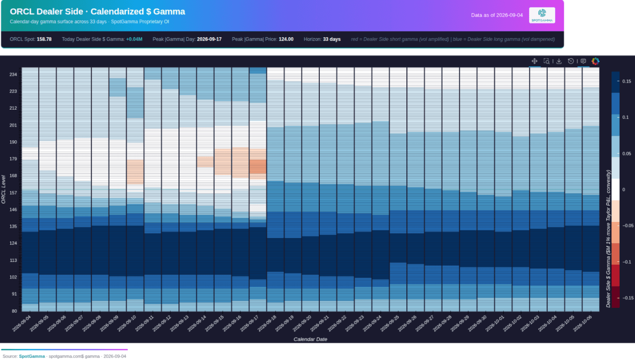Click the x-axis date label 2026-09-04
635x364 pixels.
tap(22, 323)
